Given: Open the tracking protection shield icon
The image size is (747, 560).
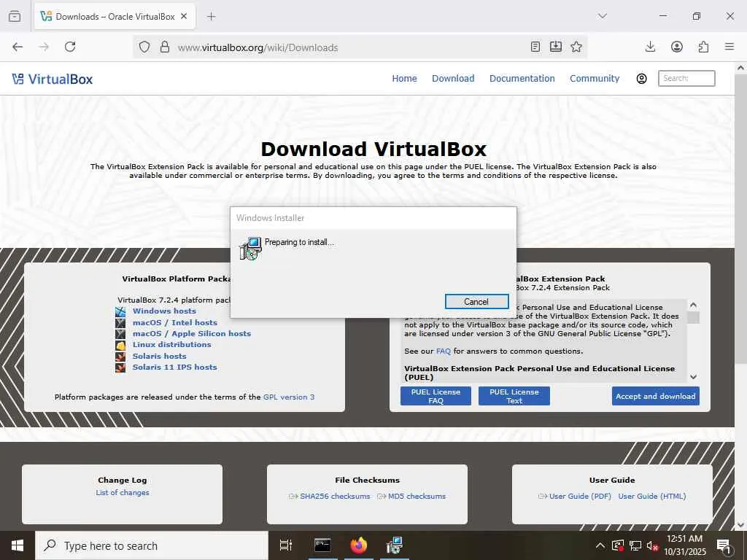Looking at the screenshot, I should (x=144, y=47).
